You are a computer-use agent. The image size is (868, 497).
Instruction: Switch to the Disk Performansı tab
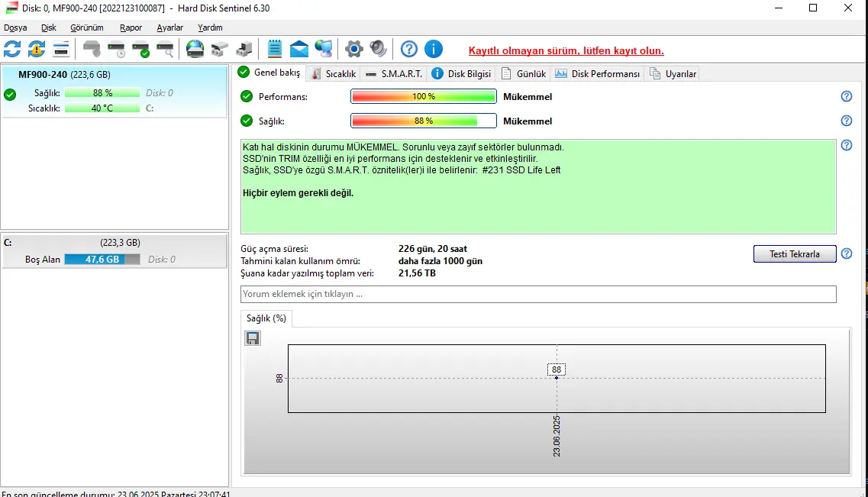coord(598,73)
